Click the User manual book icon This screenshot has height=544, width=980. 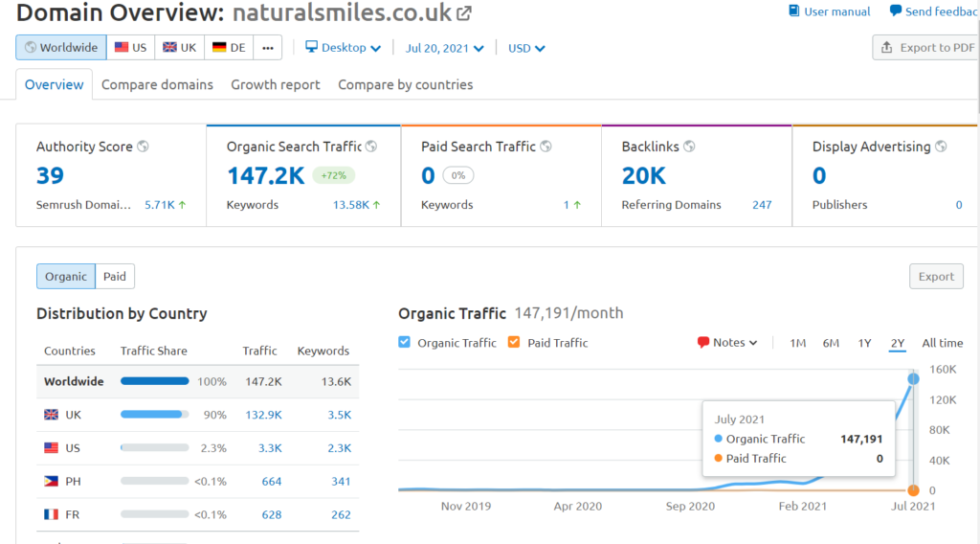(x=793, y=11)
